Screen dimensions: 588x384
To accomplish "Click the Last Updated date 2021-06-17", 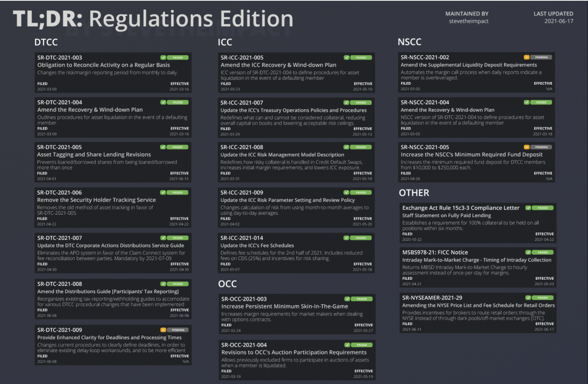I will [x=559, y=21].
